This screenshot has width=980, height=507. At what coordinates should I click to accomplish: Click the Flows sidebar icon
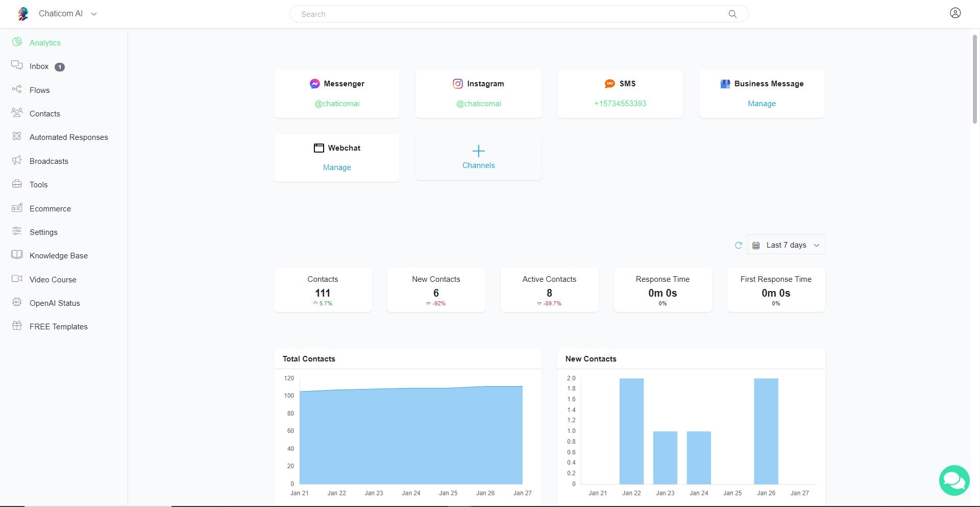pos(17,89)
